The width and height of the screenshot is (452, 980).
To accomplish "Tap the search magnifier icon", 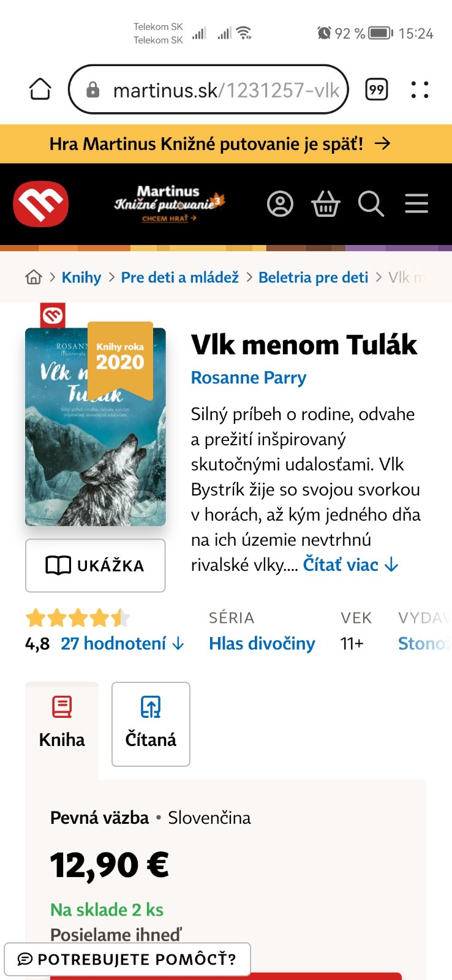I will [371, 204].
